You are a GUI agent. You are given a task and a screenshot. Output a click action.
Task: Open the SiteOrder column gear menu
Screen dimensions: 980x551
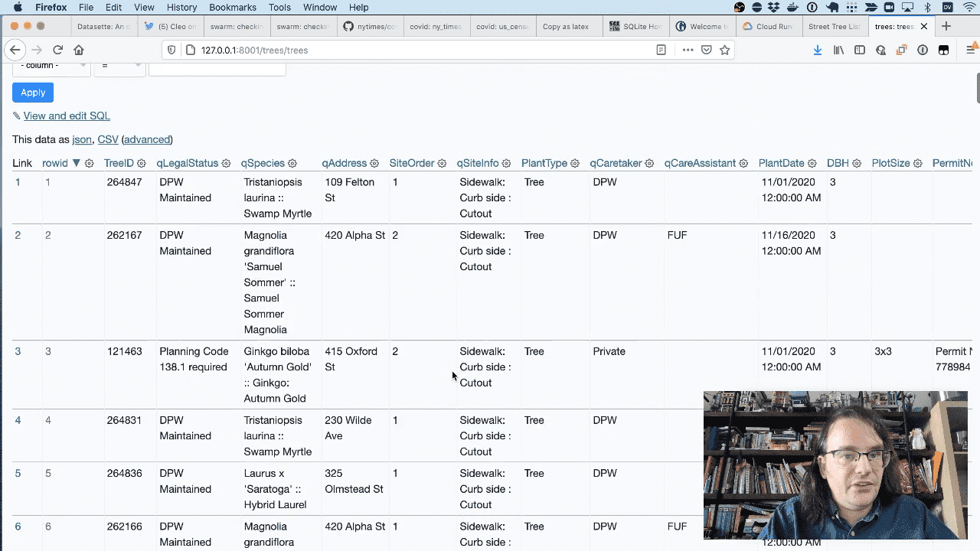(442, 163)
